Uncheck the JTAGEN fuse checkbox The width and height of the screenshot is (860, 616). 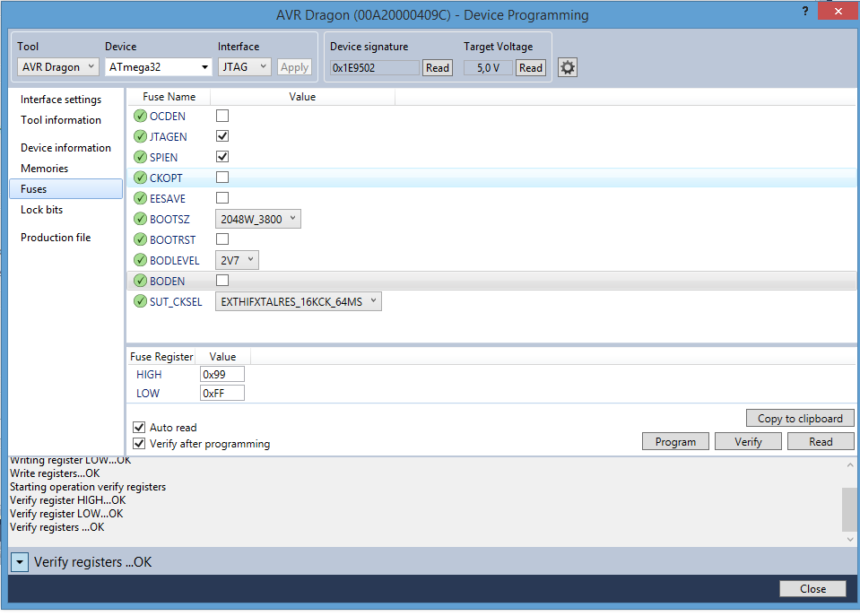coord(222,136)
